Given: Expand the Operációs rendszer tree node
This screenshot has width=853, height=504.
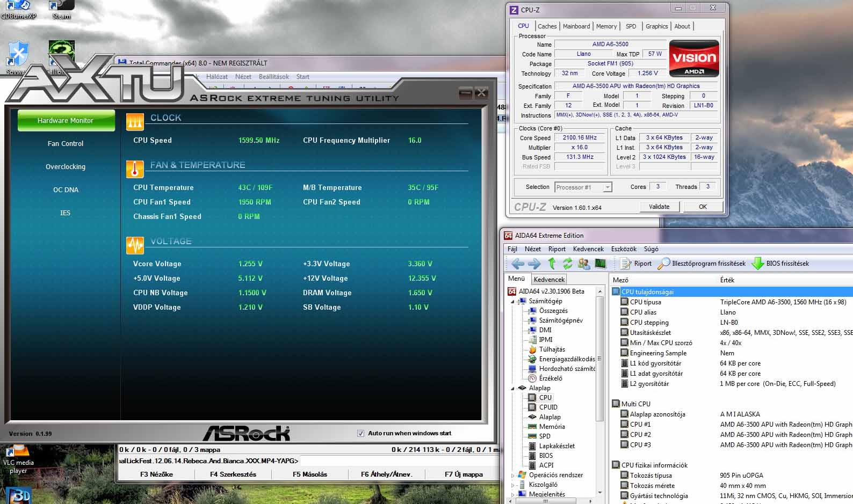Looking at the screenshot, I should click(x=512, y=476).
